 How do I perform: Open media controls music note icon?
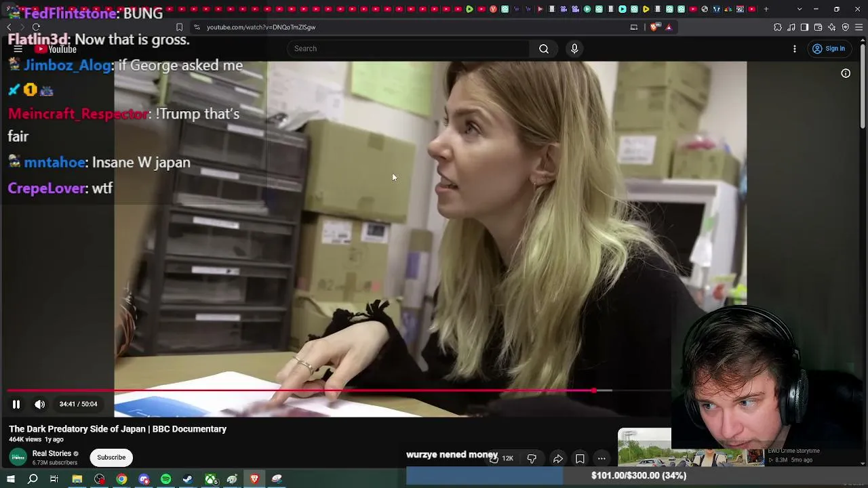[x=791, y=27]
